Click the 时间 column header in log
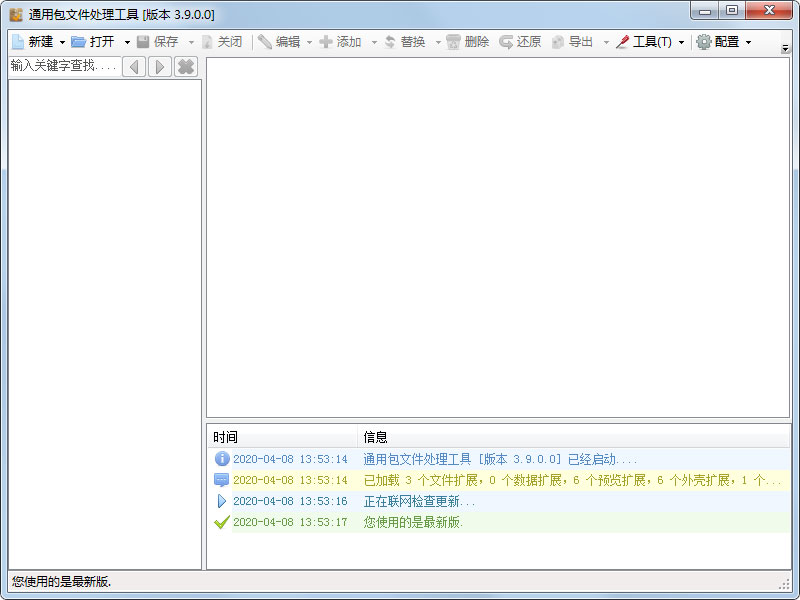This screenshot has width=800, height=600. click(281, 437)
